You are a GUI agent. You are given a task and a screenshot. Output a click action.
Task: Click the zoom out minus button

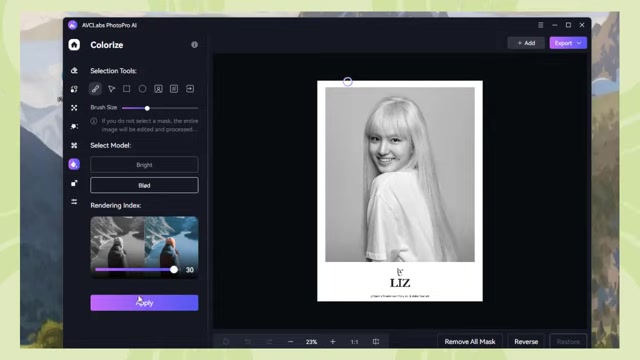291,342
